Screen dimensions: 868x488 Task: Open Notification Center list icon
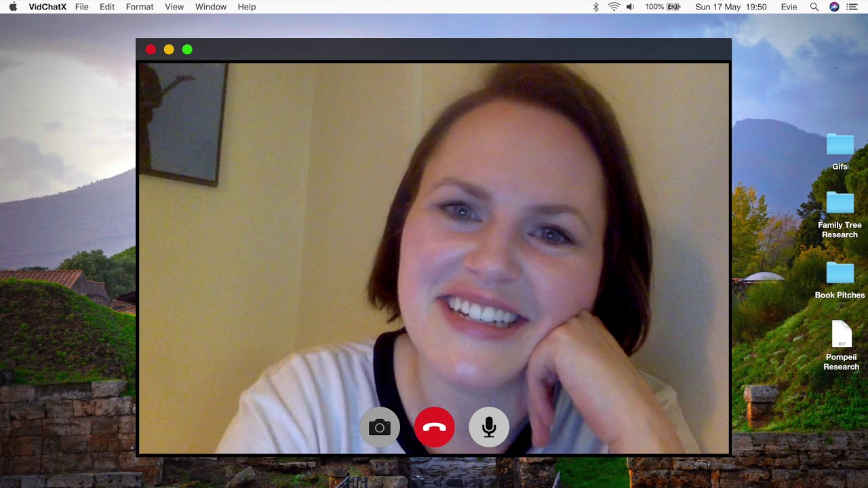tap(852, 7)
